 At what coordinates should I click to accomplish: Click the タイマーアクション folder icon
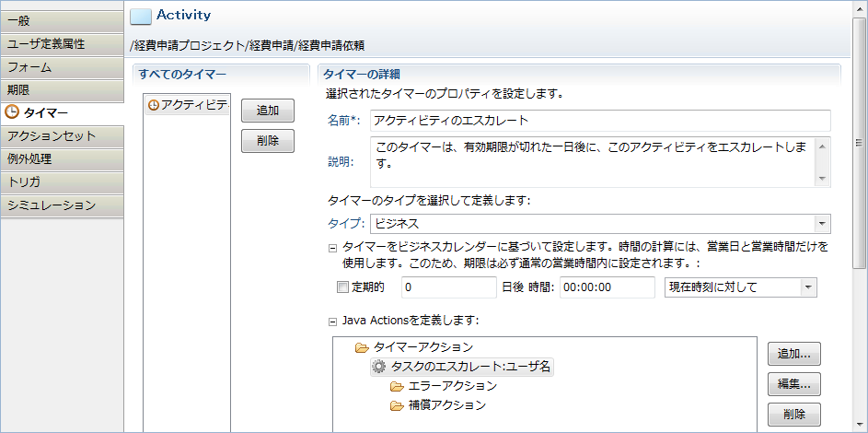click(362, 347)
